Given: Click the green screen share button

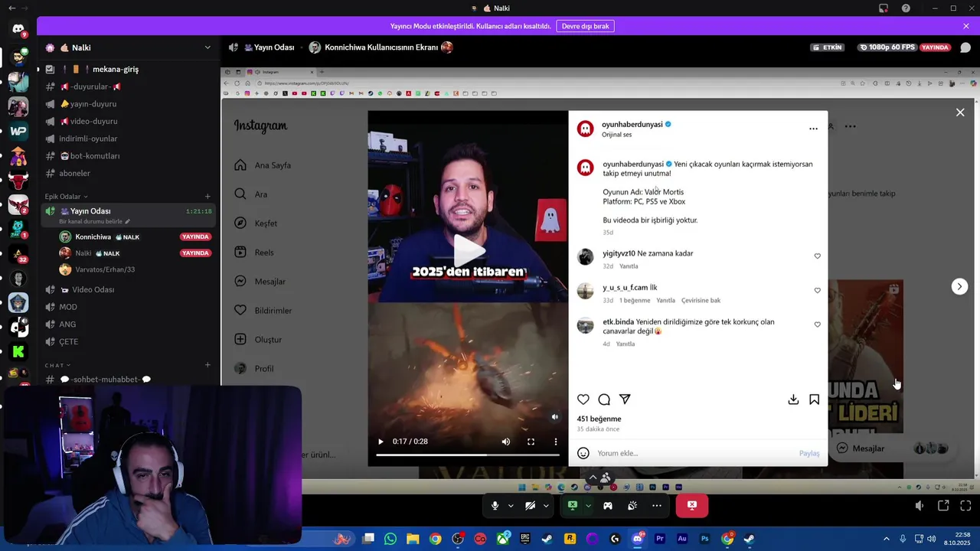Looking at the screenshot, I should pyautogui.click(x=572, y=505).
